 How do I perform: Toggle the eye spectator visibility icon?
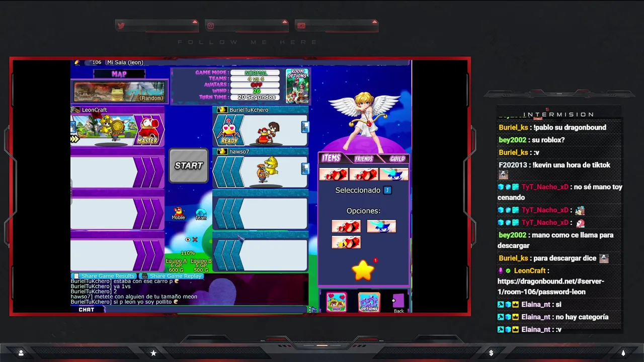click(x=188, y=239)
